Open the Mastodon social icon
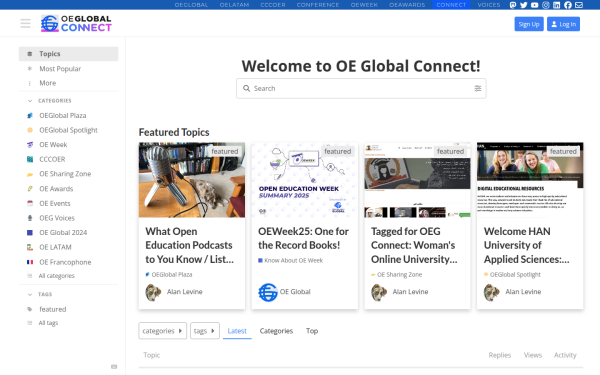The height and width of the screenshot is (375, 600). point(513,5)
